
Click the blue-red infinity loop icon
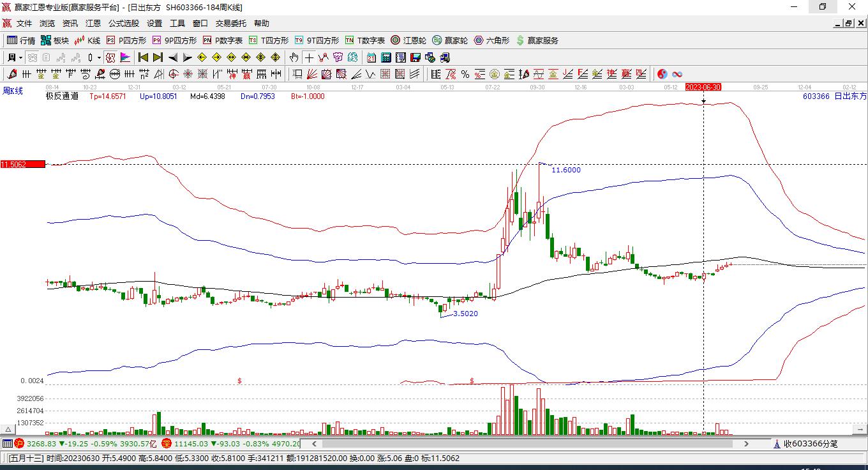[677, 74]
